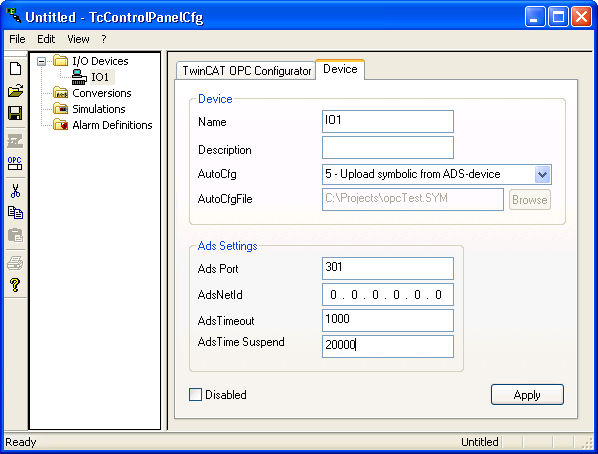The image size is (598, 454).
Task: Click the Simulations folder icon
Action: pyautogui.click(x=60, y=109)
